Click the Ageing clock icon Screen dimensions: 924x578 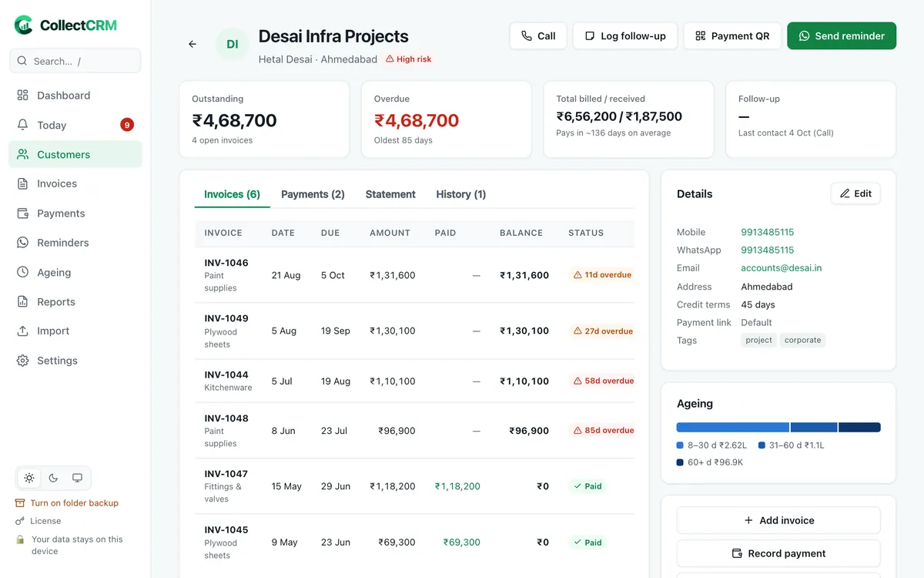[22, 272]
